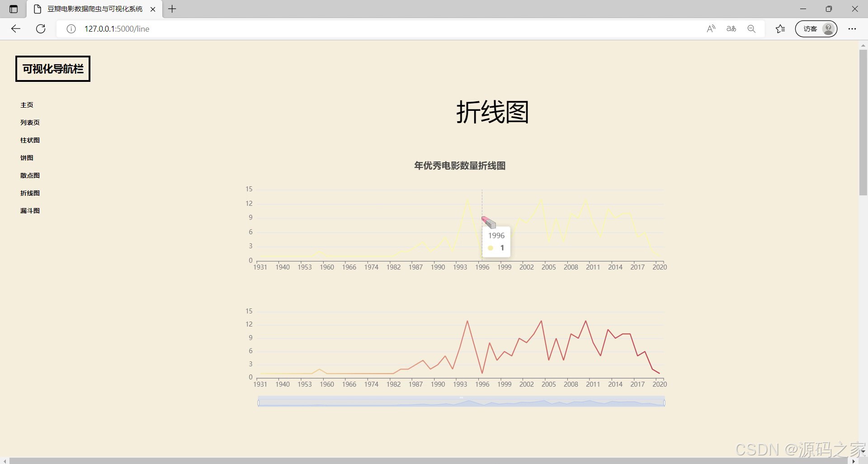
Task: Activate the Read Aloud feature
Action: 711,28
